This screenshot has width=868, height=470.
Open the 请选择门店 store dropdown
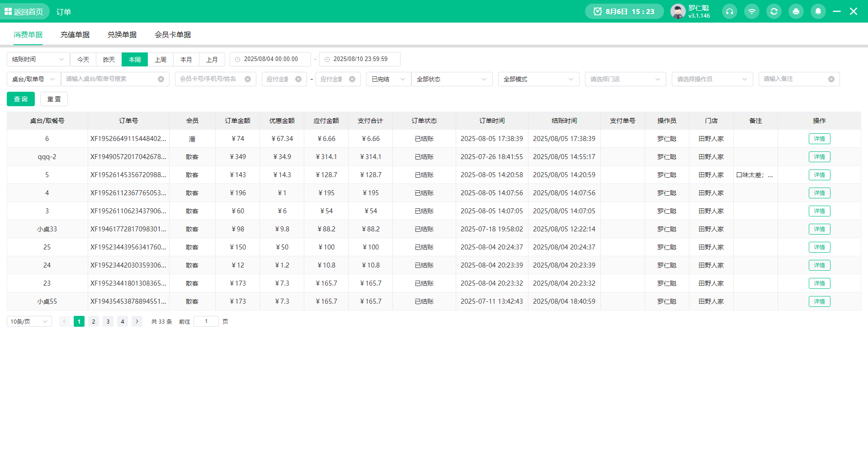tap(625, 79)
